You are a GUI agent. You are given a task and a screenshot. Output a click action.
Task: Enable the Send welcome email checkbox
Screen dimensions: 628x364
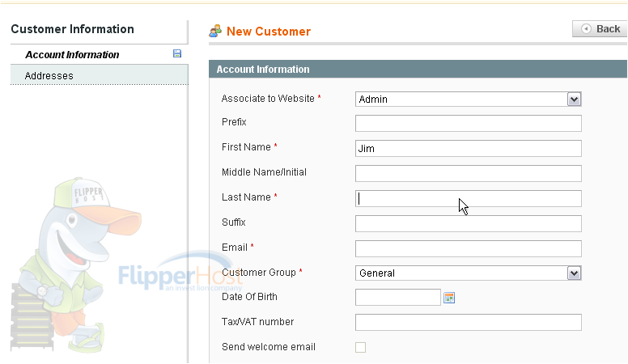coord(360,347)
